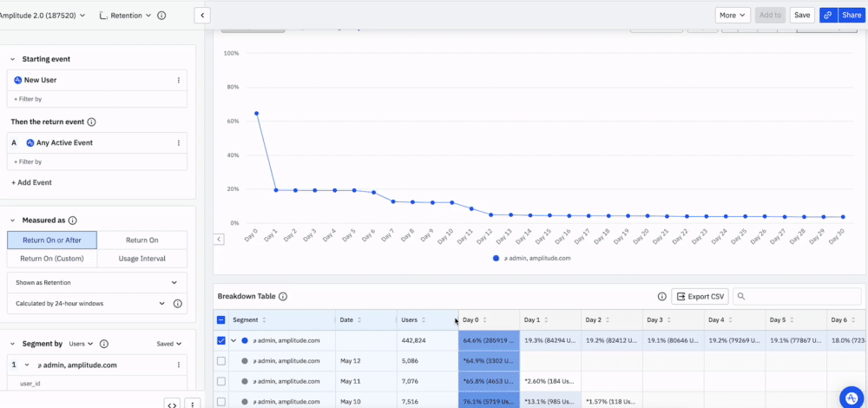This screenshot has height=408, width=868.
Task: Add a filter under New User
Action: coord(28,99)
